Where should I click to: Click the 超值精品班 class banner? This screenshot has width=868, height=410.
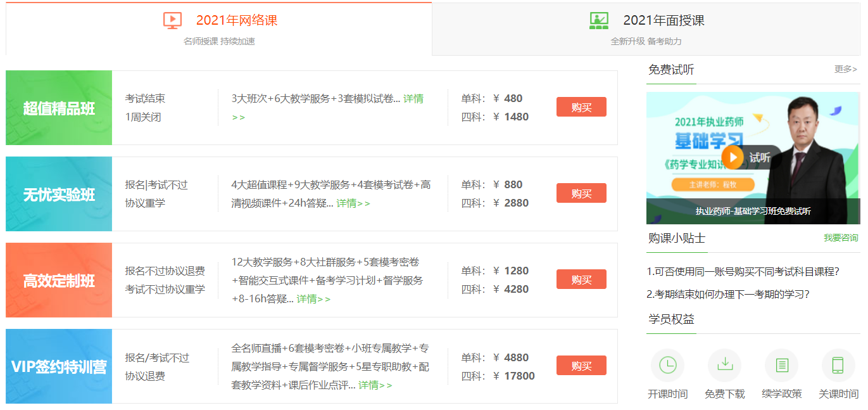tap(59, 108)
